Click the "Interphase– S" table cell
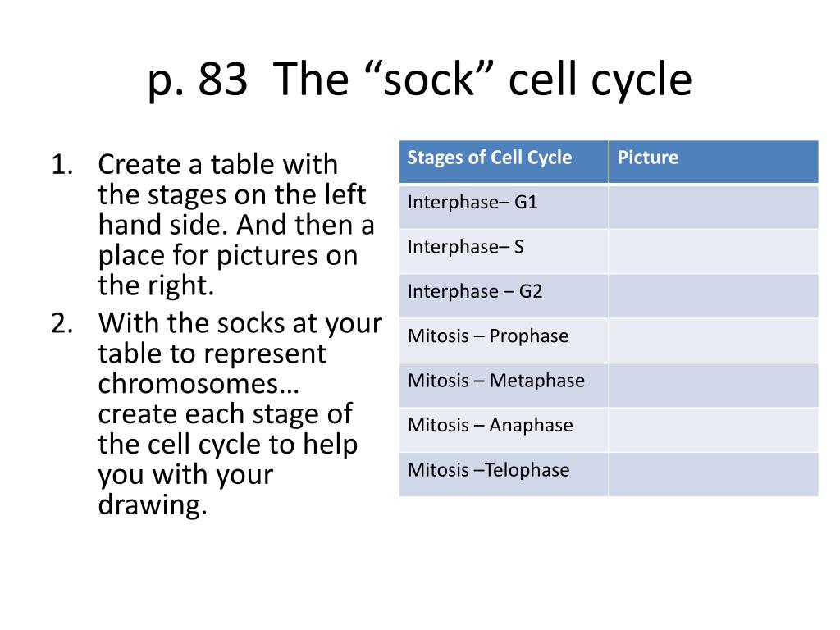 (x=504, y=252)
